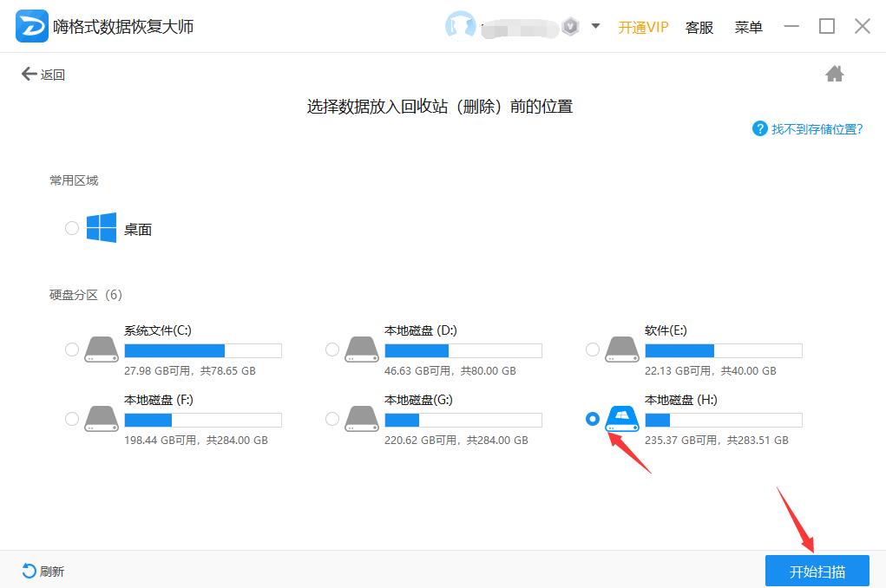Select the 桌面 radio button
Screen dimensions: 886x588
(x=72, y=227)
